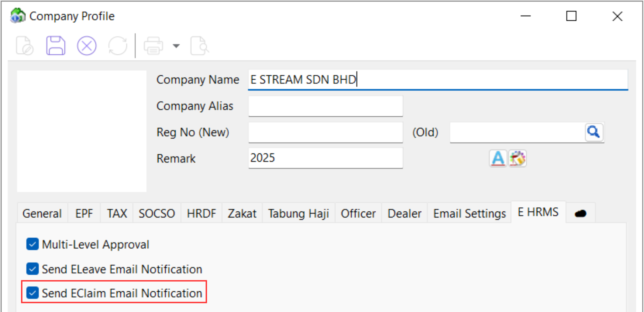This screenshot has height=312, width=644.
Task: Click the Cancel (circled X) toolbar icon
Action: pos(87,46)
